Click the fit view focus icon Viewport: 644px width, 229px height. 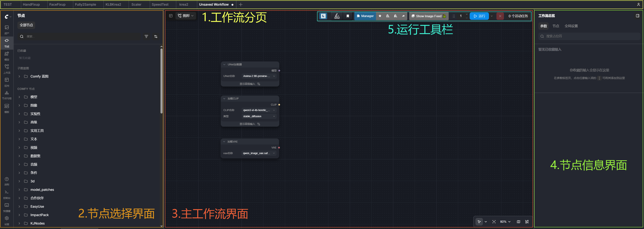494,222
